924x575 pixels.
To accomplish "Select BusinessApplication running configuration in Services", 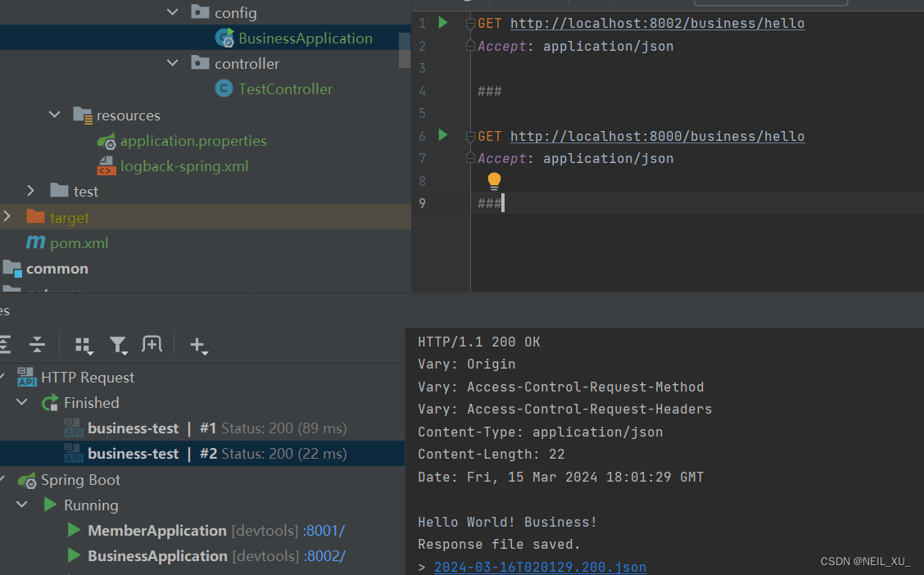I will coord(157,555).
